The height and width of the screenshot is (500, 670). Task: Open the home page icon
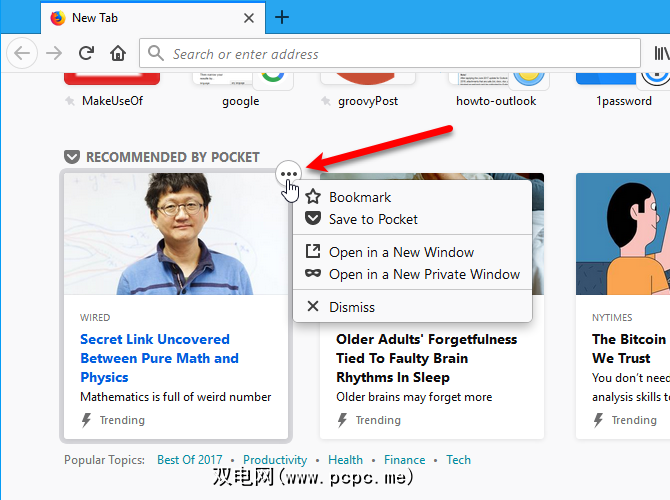pyautogui.click(x=118, y=53)
